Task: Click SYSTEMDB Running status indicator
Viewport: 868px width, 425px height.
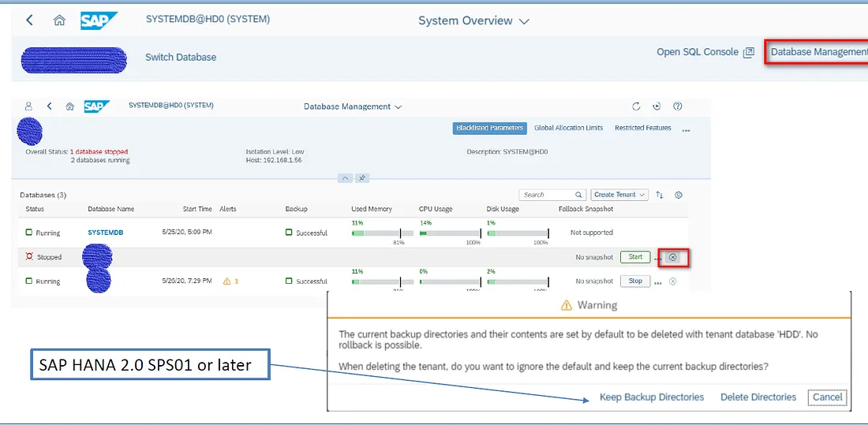Action: tap(43, 233)
